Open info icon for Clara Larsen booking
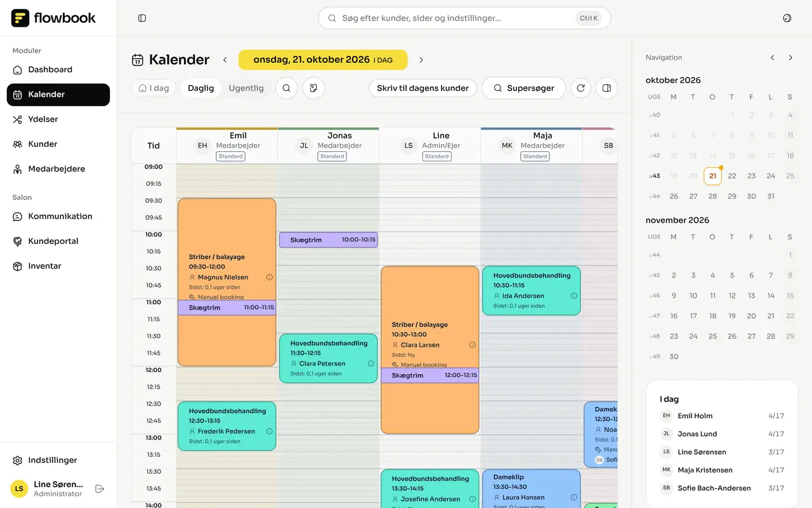The image size is (812, 508). [x=473, y=345]
